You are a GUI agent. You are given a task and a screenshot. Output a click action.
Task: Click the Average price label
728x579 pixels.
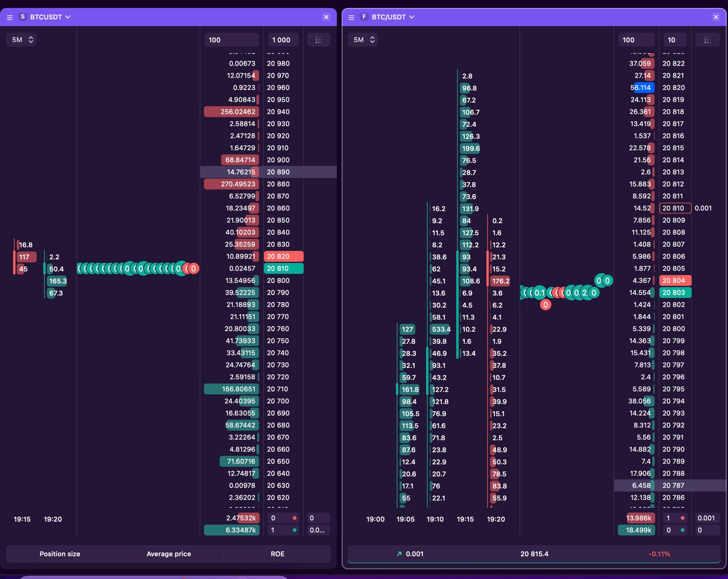168,554
